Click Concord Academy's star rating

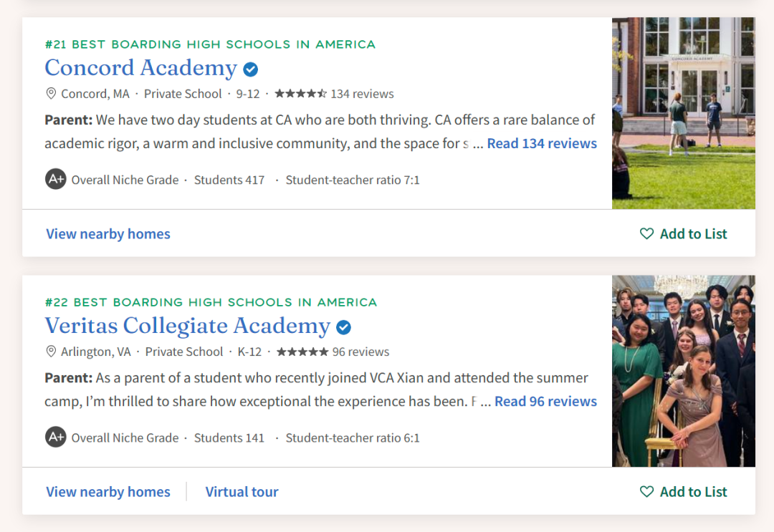(300, 94)
